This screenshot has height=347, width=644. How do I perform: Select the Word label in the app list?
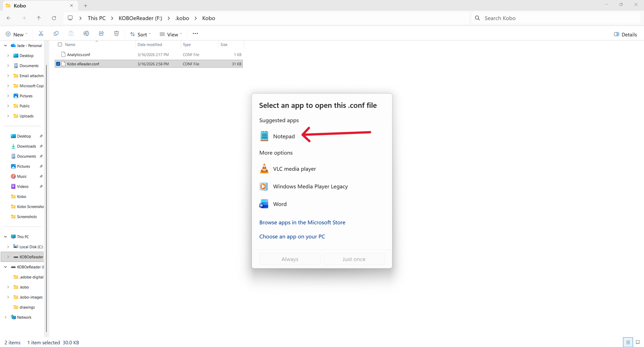tap(280, 204)
